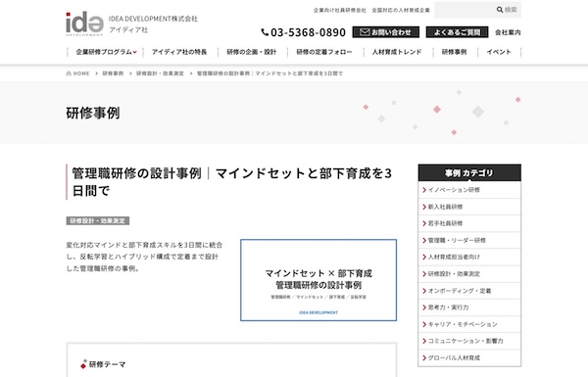Viewport: 588px width, 377px height.
Task: Open キャリア・モチベーション category
Action: pyautogui.click(x=469, y=324)
